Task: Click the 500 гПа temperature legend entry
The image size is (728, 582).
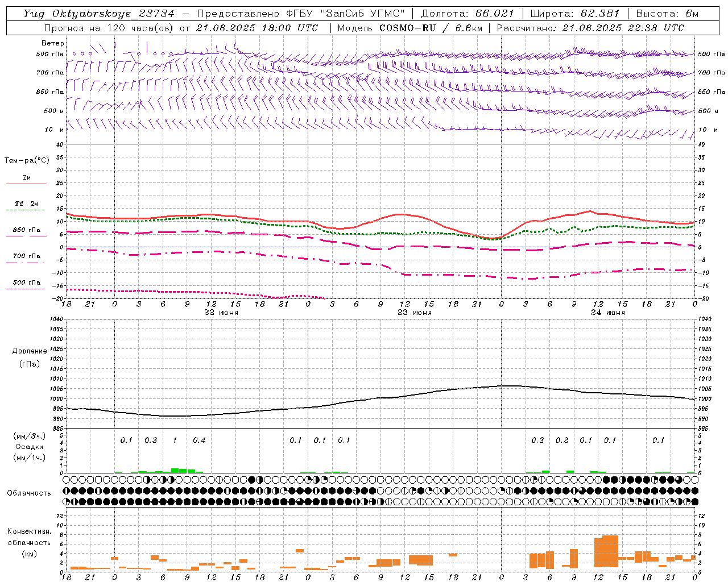Action: pos(27,282)
